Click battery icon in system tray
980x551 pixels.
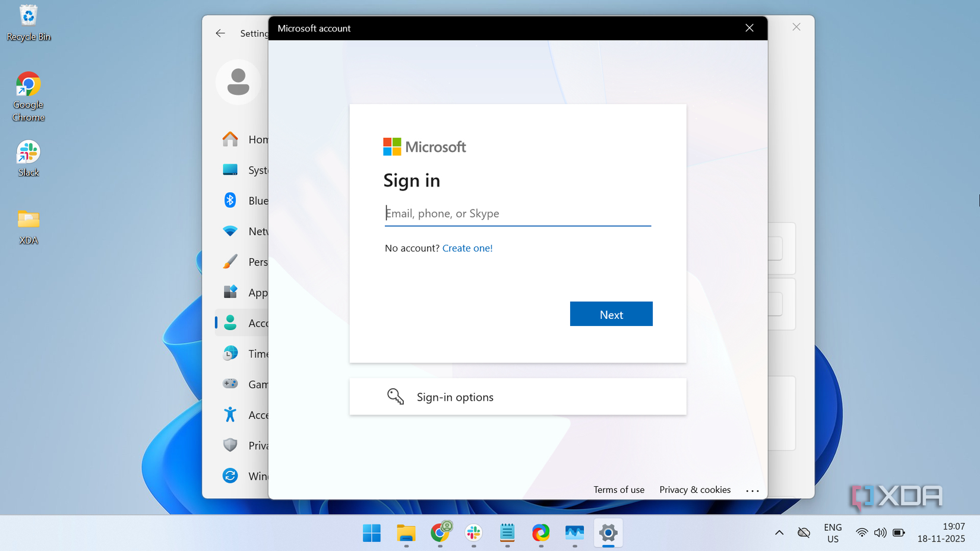899,533
